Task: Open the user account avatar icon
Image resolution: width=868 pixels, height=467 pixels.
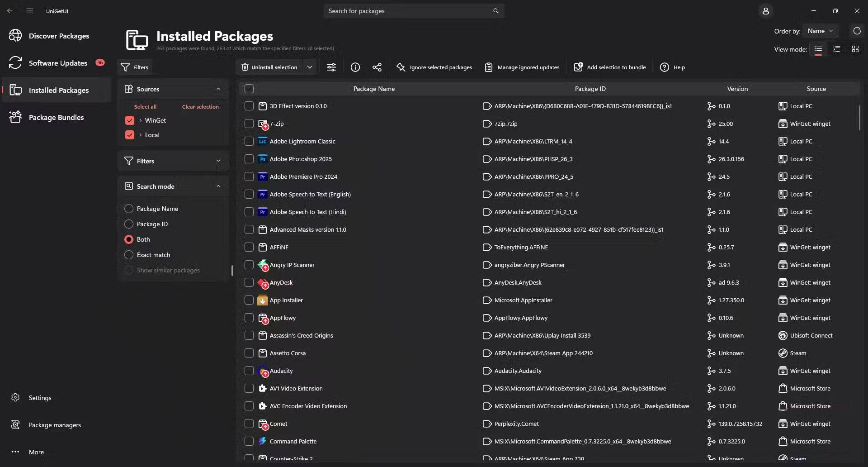Action: coord(766,11)
